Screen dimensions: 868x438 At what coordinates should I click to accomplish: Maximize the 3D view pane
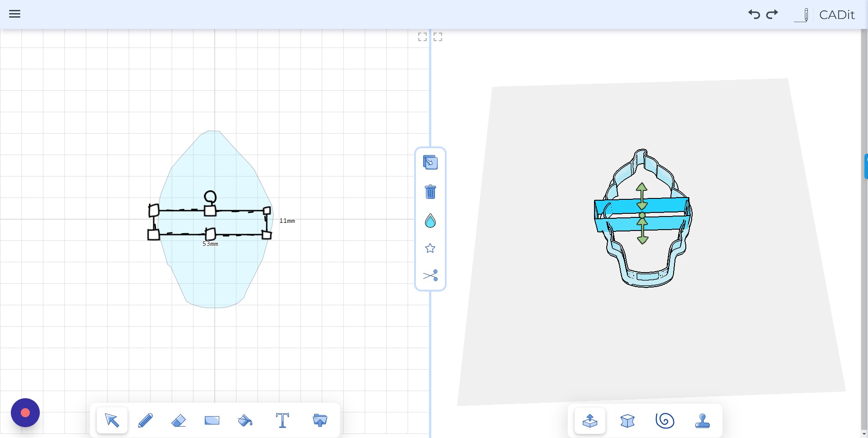[x=438, y=37]
